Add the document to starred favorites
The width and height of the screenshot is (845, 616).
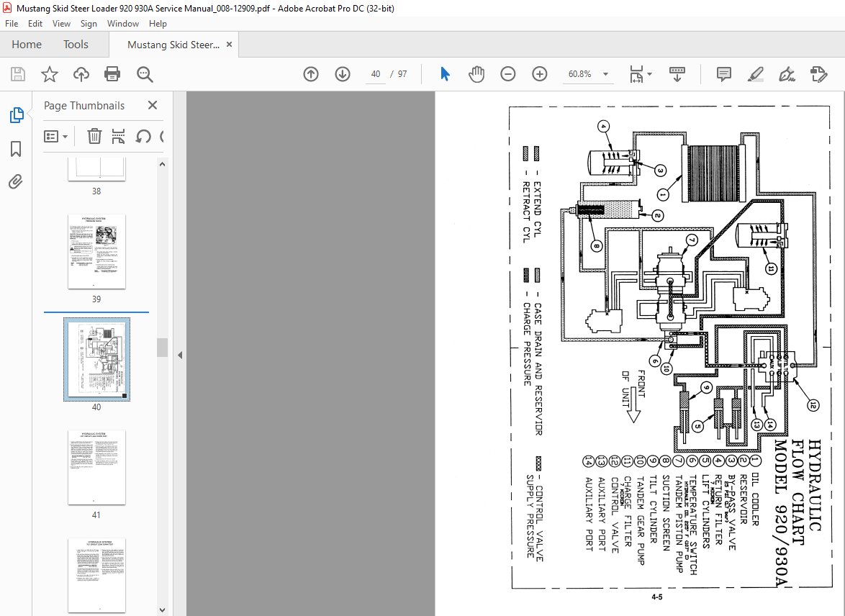coord(50,74)
